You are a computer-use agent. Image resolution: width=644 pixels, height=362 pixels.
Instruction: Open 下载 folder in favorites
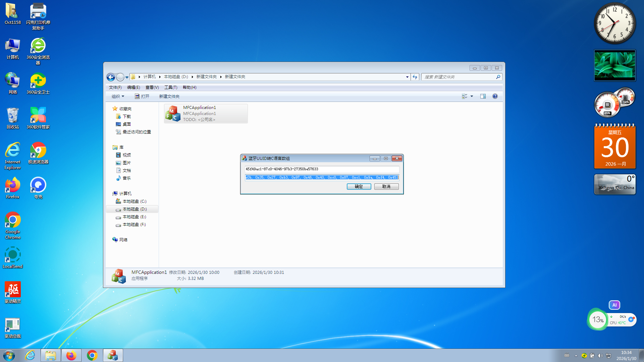[x=126, y=117]
